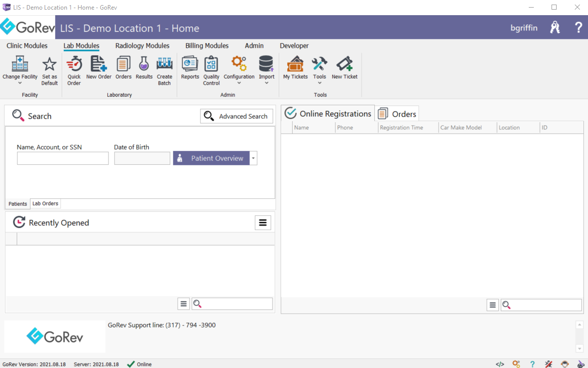
Task: Open settings gears icon in status bar
Action: [516, 364]
